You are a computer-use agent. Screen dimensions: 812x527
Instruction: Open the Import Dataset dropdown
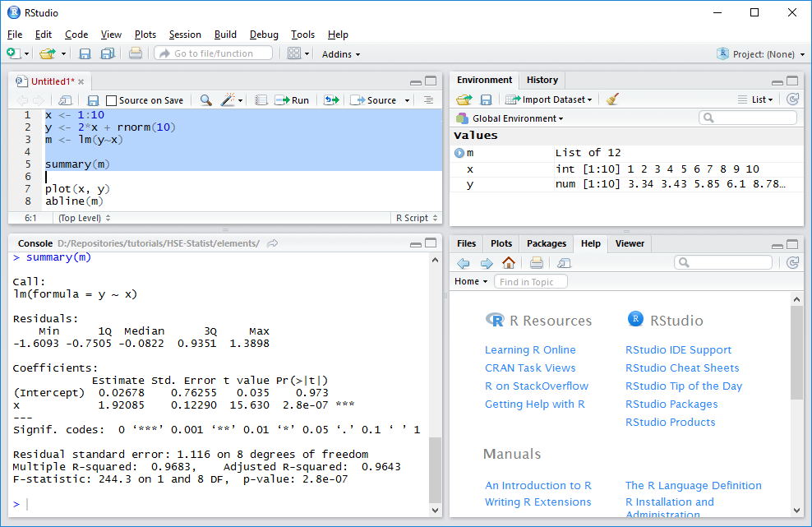[548, 99]
